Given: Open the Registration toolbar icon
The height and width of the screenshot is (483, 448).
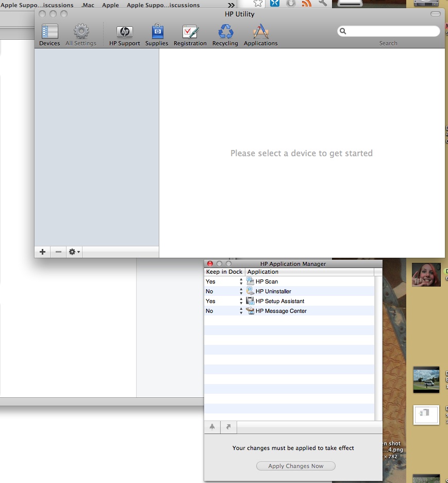Looking at the screenshot, I should click(190, 35).
